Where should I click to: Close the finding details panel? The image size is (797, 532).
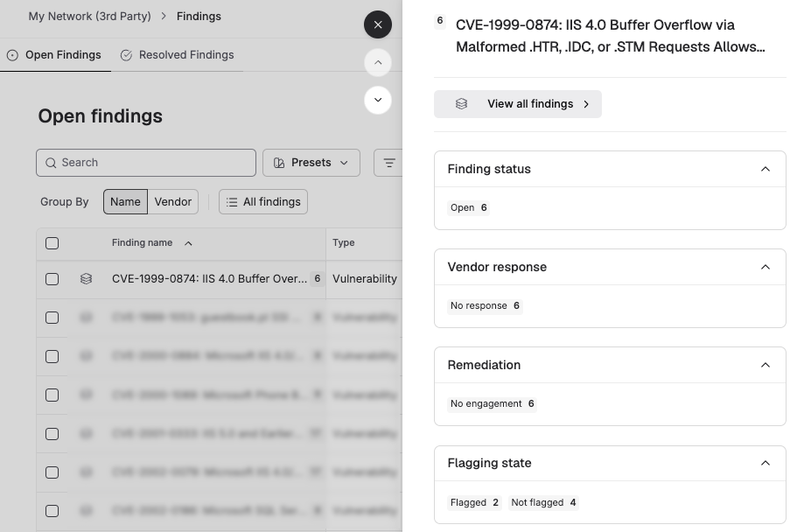(378, 24)
